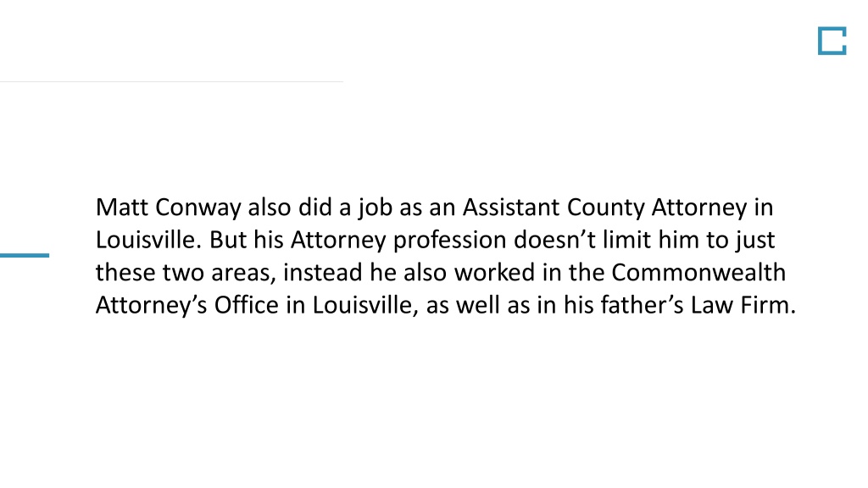Place the cursor on the word 'County'
868x488 pixels.
(606, 208)
